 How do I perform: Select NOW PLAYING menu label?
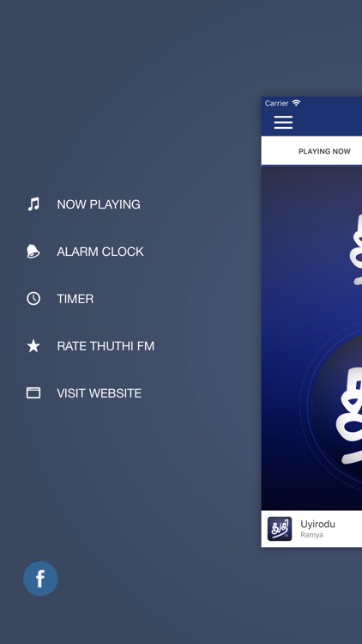[x=99, y=204]
